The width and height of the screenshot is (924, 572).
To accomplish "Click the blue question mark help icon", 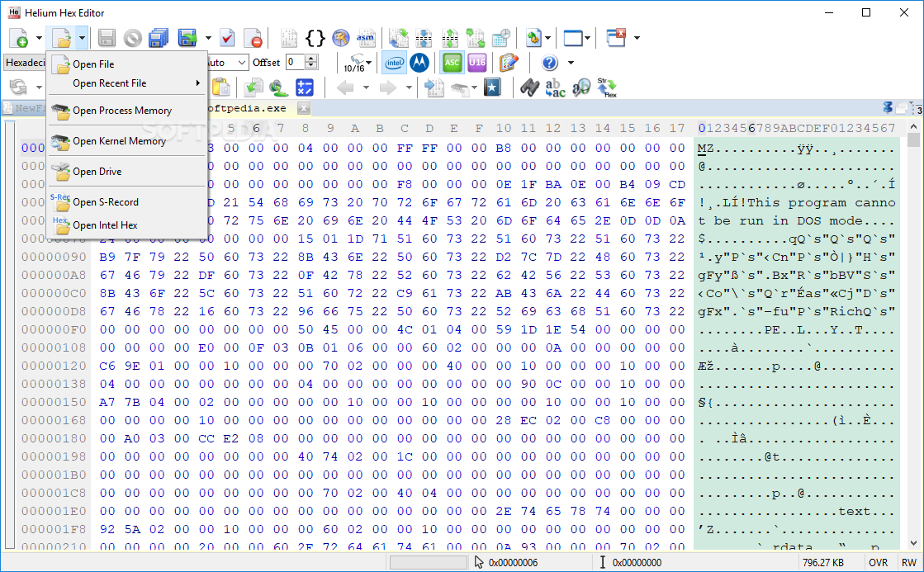I will 549,63.
